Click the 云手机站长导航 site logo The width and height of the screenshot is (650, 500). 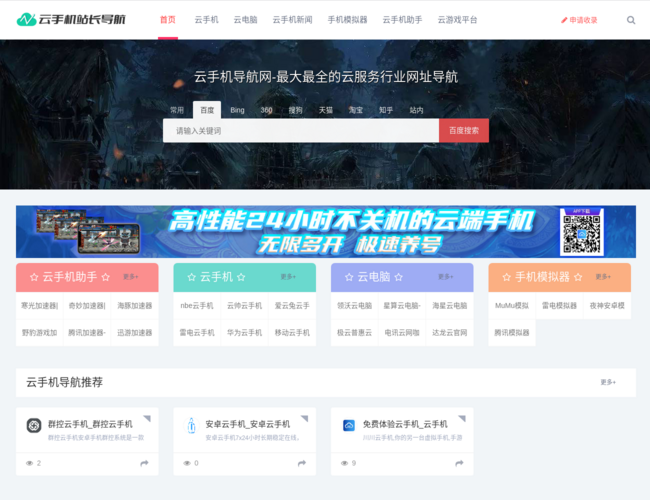pos(71,19)
